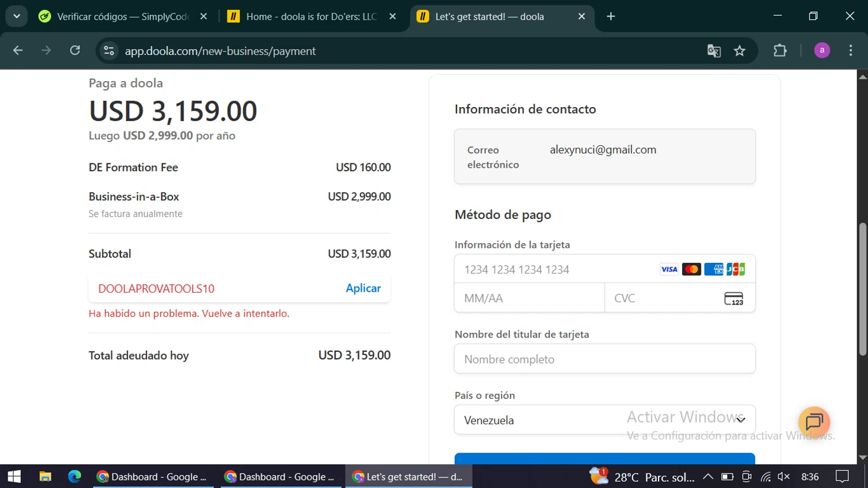Click the alexynuci@gmail.com email text
The height and width of the screenshot is (488, 868).
[603, 150]
